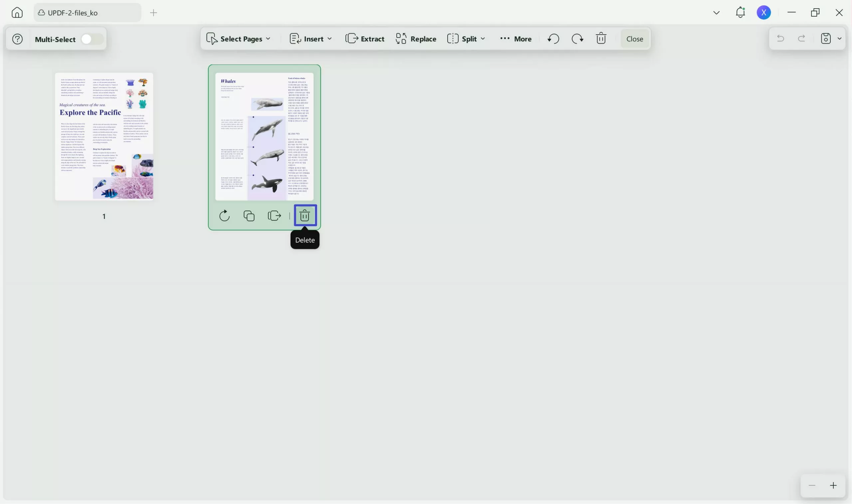The width and height of the screenshot is (852, 504).
Task: Rotate the selected whale page
Action: point(224,215)
